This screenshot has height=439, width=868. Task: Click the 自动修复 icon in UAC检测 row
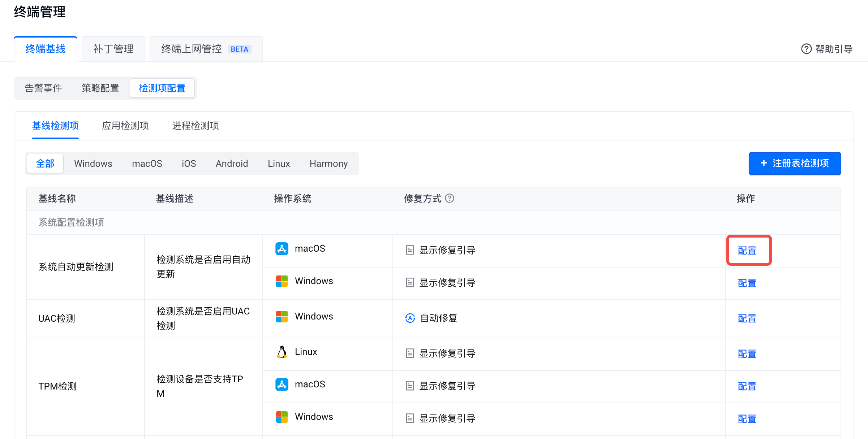point(410,318)
